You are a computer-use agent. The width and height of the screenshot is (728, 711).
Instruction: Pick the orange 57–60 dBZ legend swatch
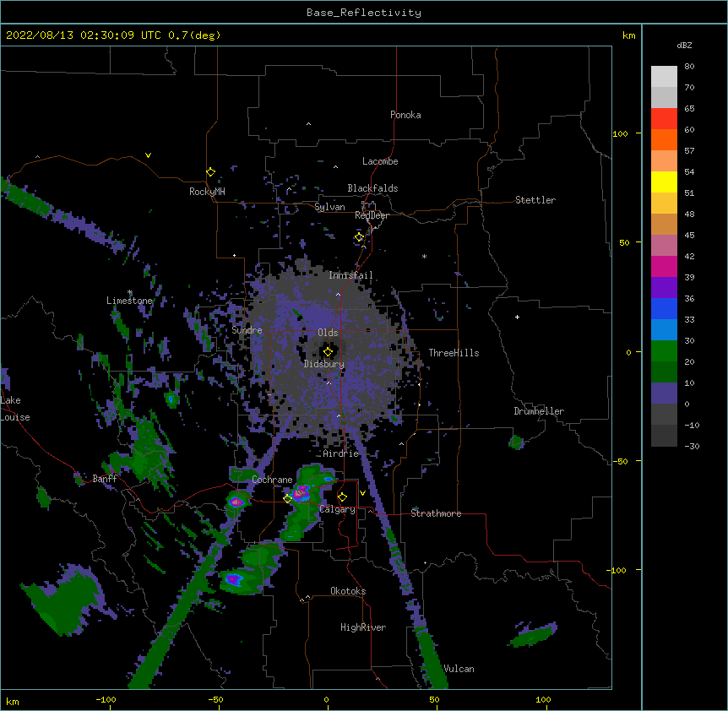pos(664,139)
